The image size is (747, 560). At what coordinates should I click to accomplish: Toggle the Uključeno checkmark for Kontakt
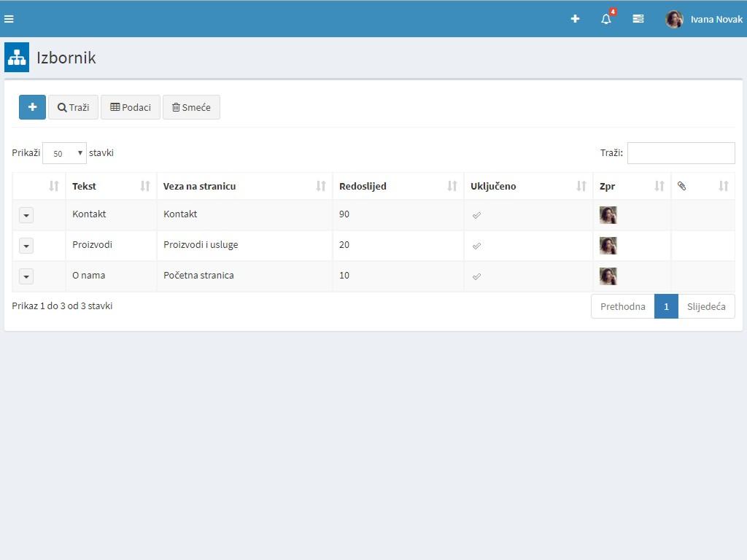pyautogui.click(x=476, y=215)
